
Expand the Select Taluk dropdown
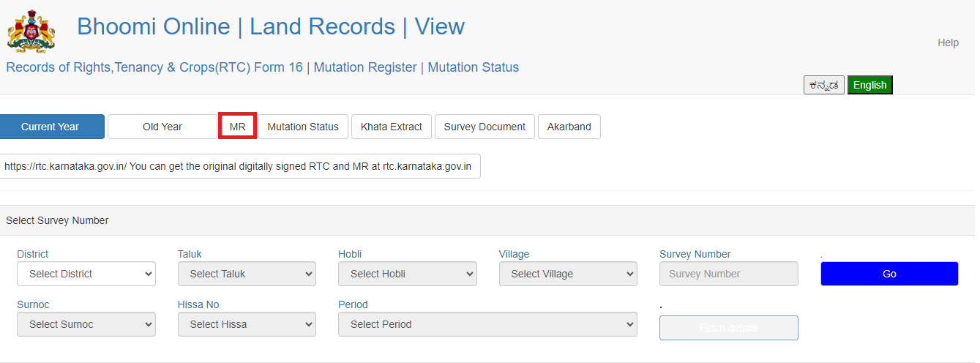(247, 274)
